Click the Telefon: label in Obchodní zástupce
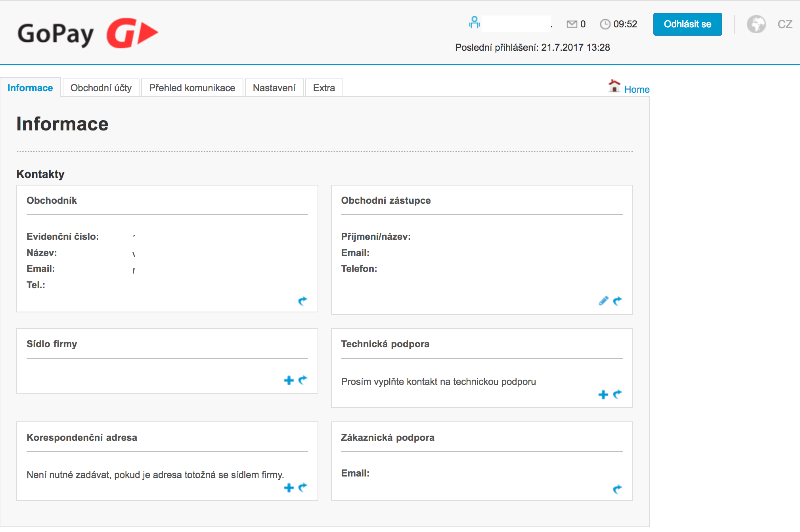Viewport: 800px width, 532px height. pyautogui.click(x=359, y=269)
